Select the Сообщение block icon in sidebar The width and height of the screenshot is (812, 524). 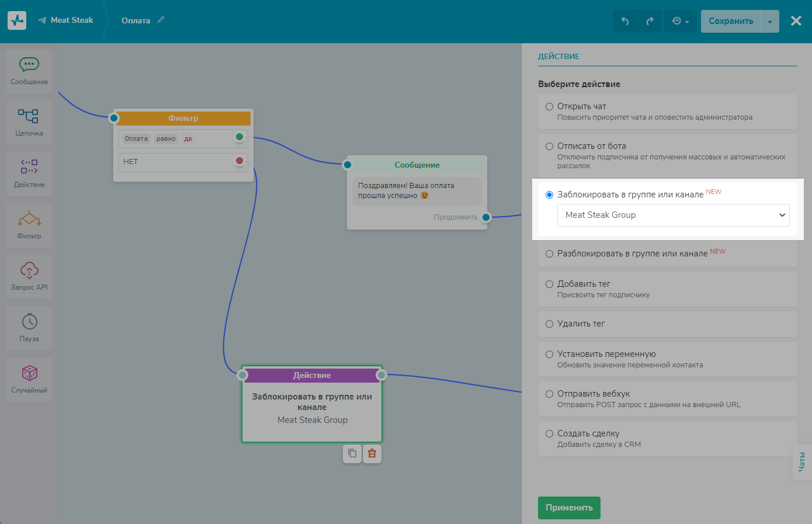29,64
